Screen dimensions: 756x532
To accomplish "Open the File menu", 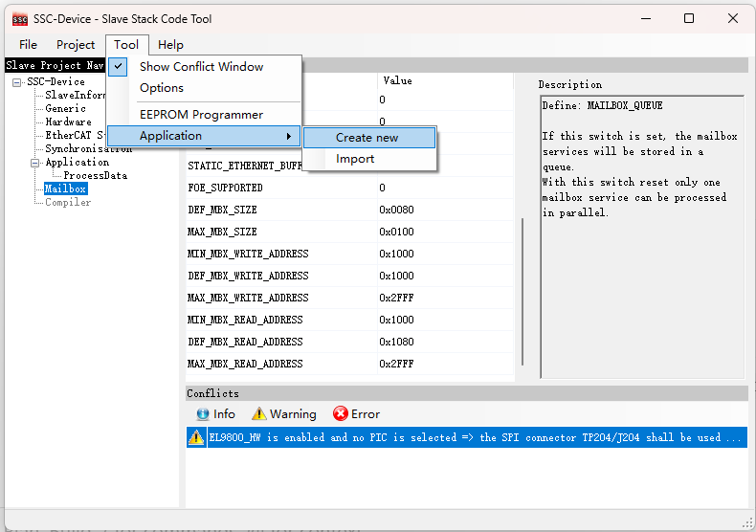I will [28, 45].
